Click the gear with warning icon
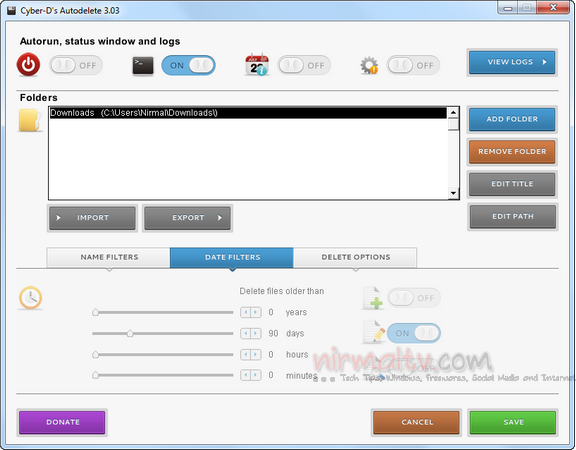This screenshot has height=450, width=576. pos(369,65)
